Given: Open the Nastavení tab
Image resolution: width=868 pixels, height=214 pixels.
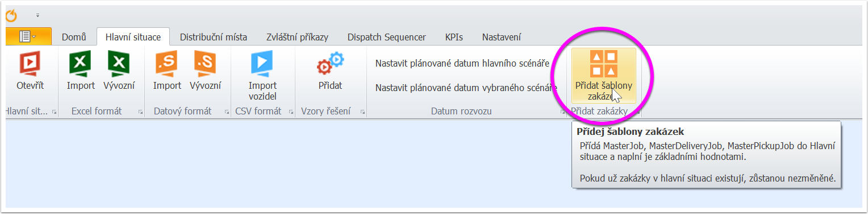Looking at the screenshot, I should tap(502, 37).
